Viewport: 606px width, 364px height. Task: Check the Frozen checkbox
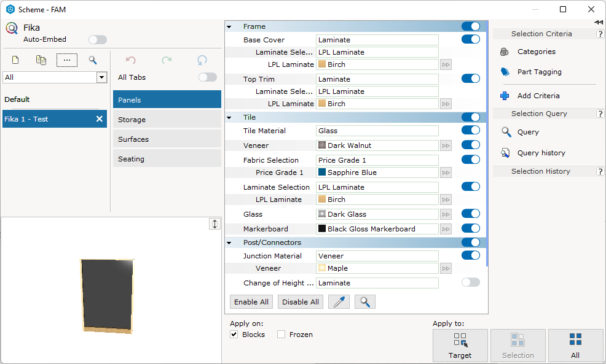pyautogui.click(x=281, y=335)
